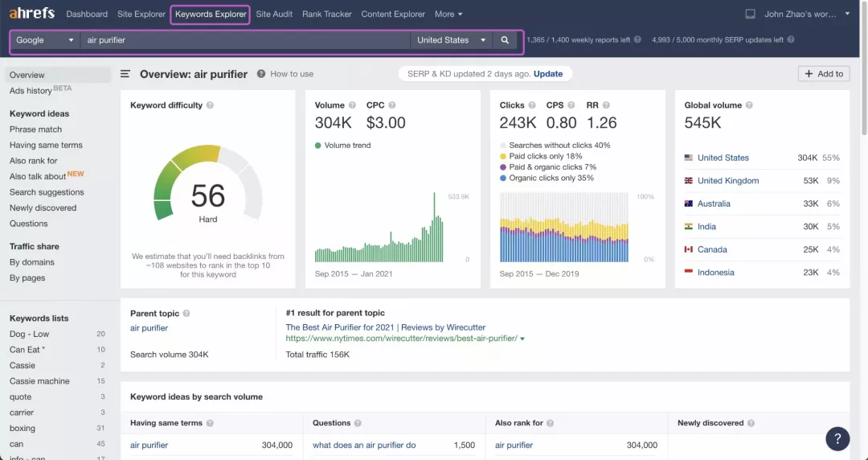Click the info icon beside CPS
Viewport: 868px width, 460px height.
pyautogui.click(x=571, y=105)
